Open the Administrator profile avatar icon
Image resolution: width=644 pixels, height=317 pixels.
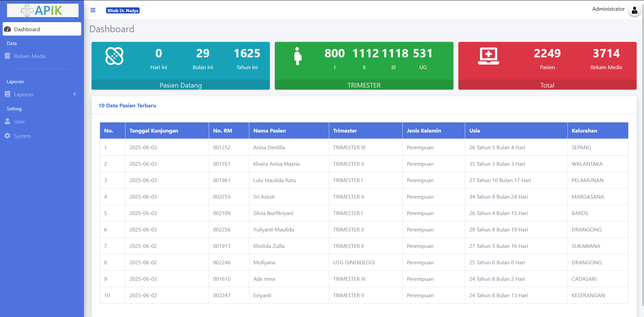tap(634, 10)
